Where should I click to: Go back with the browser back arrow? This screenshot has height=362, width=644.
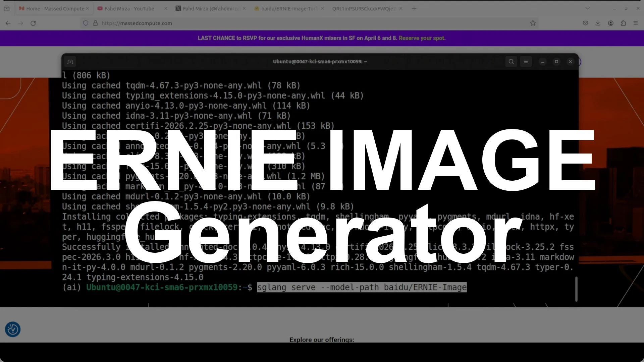(x=8, y=23)
